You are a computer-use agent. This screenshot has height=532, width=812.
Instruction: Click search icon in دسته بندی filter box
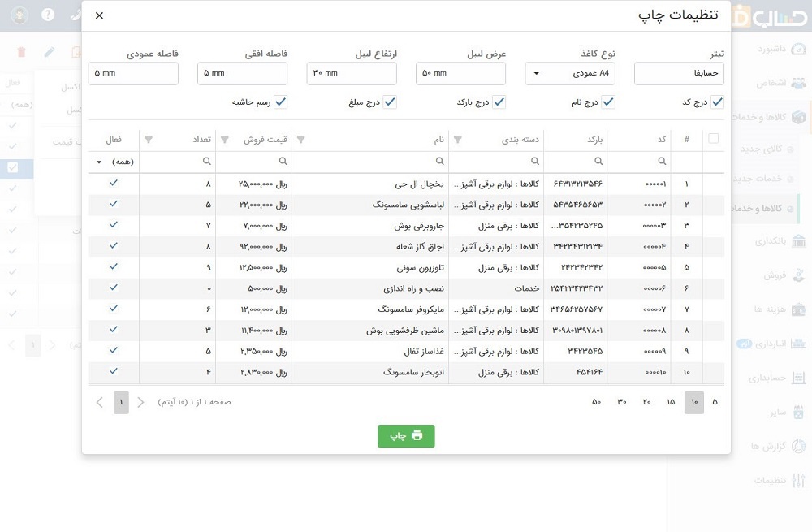point(535,161)
